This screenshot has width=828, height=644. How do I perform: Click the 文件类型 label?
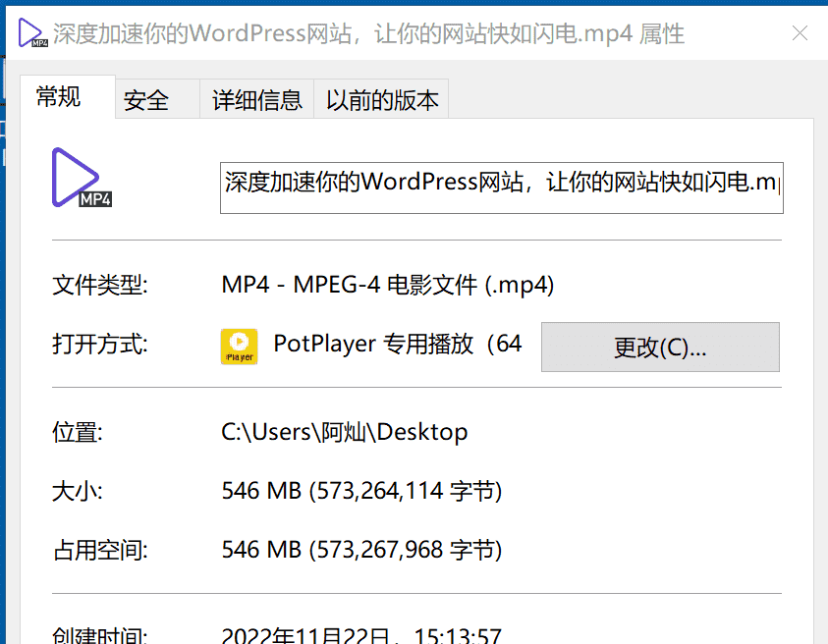[100, 286]
